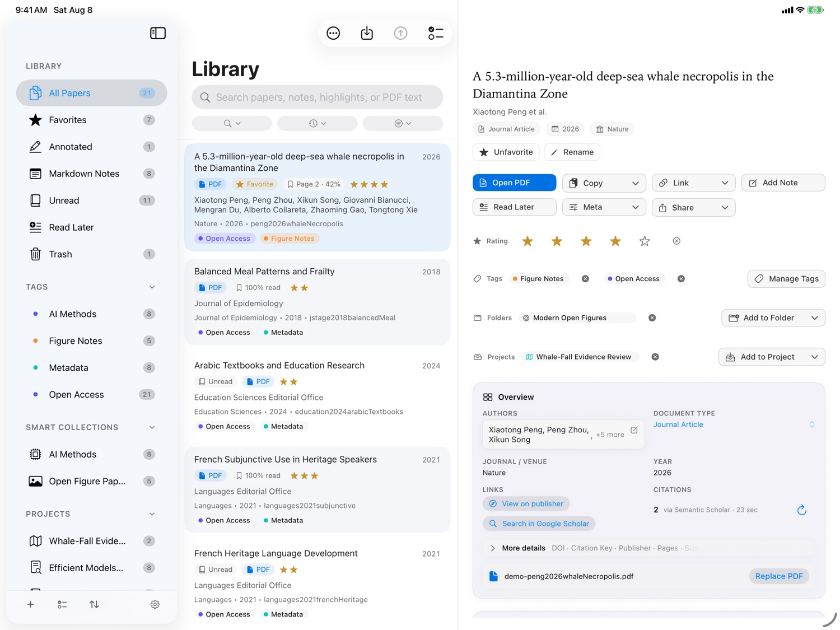Click the import download icon in toolbar
840x630 pixels.
[x=367, y=34]
